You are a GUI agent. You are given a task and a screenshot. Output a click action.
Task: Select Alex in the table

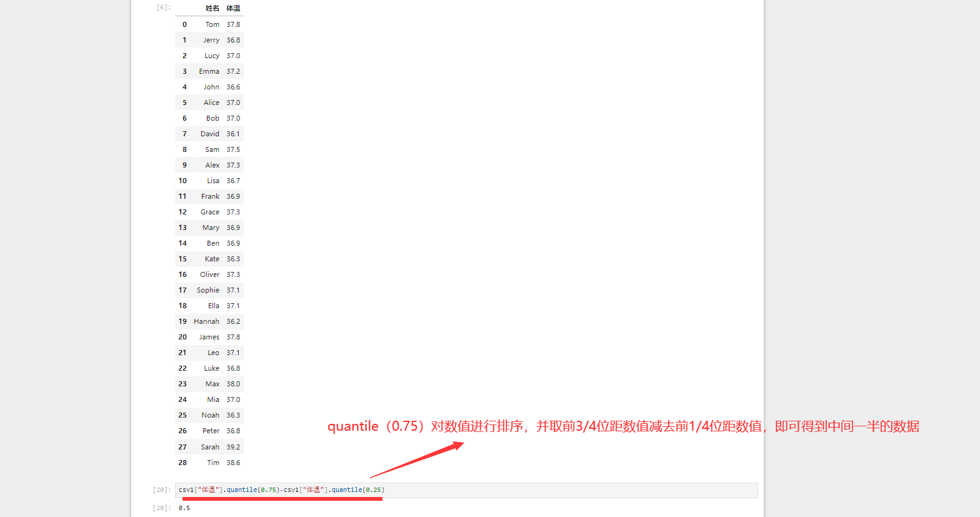212,165
